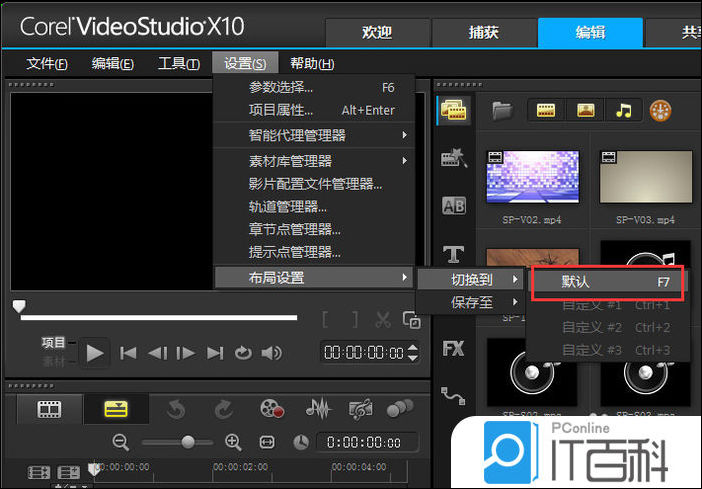Image resolution: width=702 pixels, height=489 pixels.
Task: Open the FX filter library
Action: pyautogui.click(x=453, y=349)
